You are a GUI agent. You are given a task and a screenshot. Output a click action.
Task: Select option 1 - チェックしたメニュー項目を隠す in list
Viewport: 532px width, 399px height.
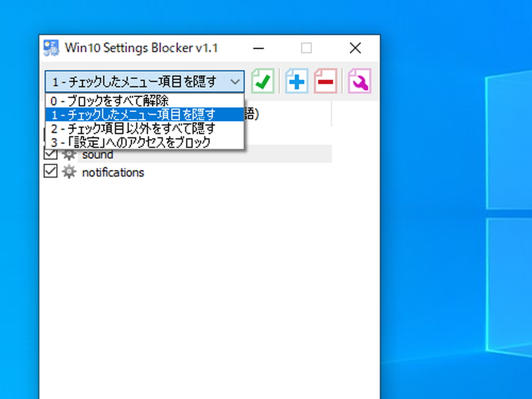coord(144,115)
